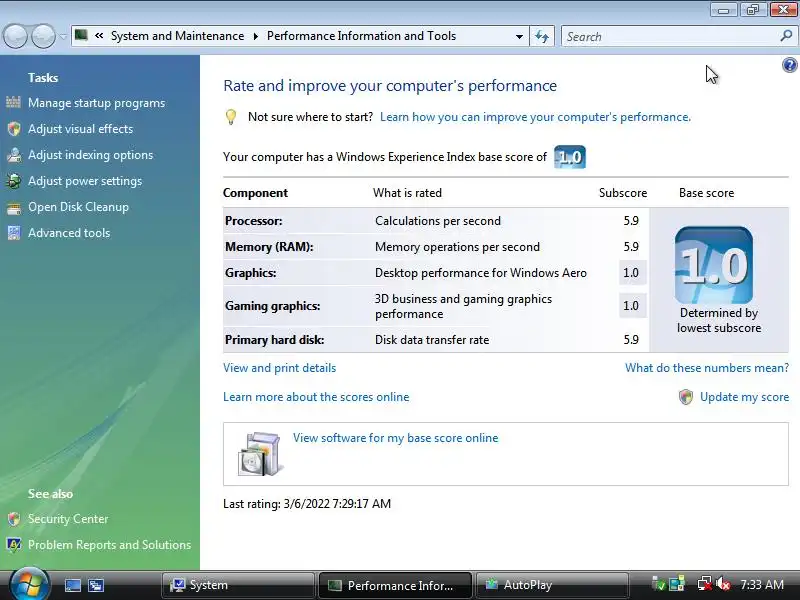Click the refresh arrows button
800x600 pixels.
tap(542, 36)
